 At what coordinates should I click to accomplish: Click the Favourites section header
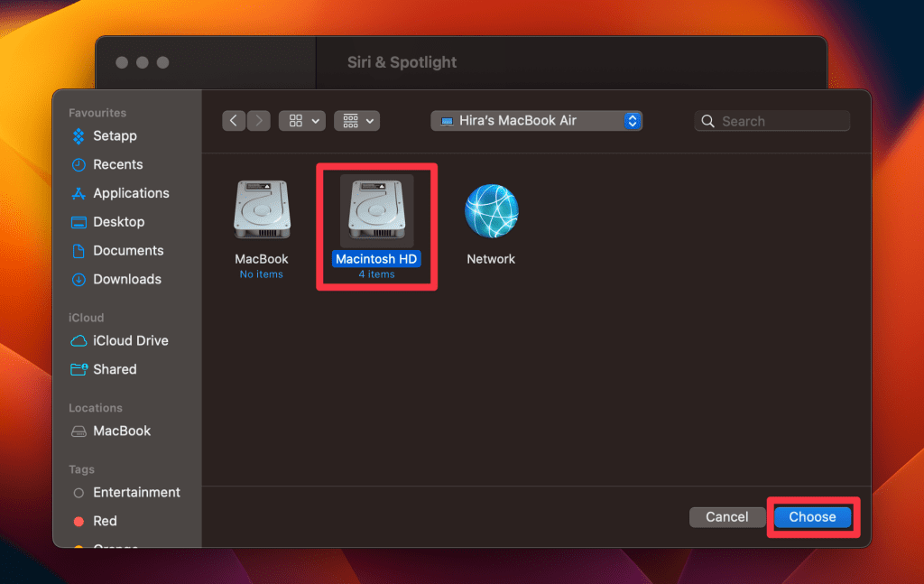97,113
